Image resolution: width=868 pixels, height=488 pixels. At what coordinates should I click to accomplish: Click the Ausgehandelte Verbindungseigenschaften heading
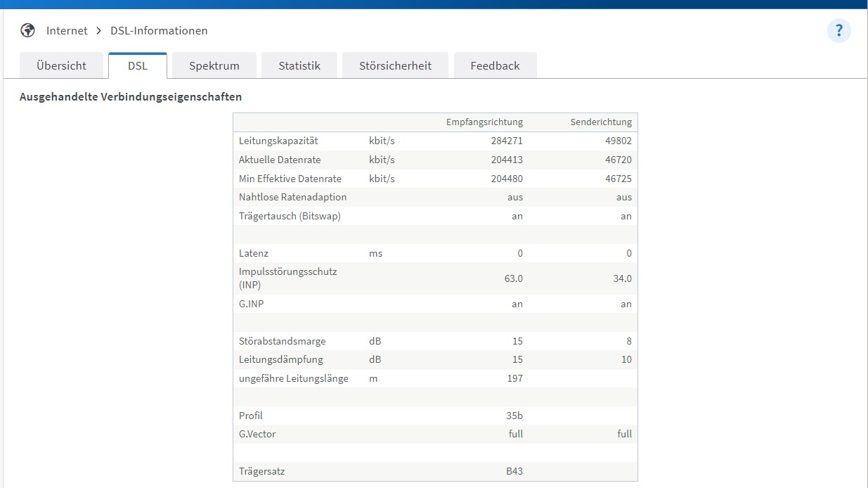click(x=131, y=97)
